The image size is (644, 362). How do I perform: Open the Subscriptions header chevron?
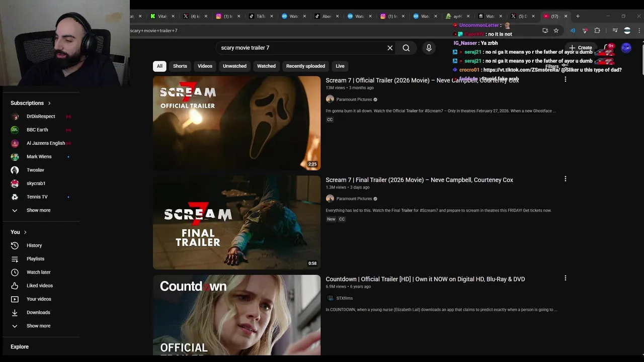coord(49,103)
